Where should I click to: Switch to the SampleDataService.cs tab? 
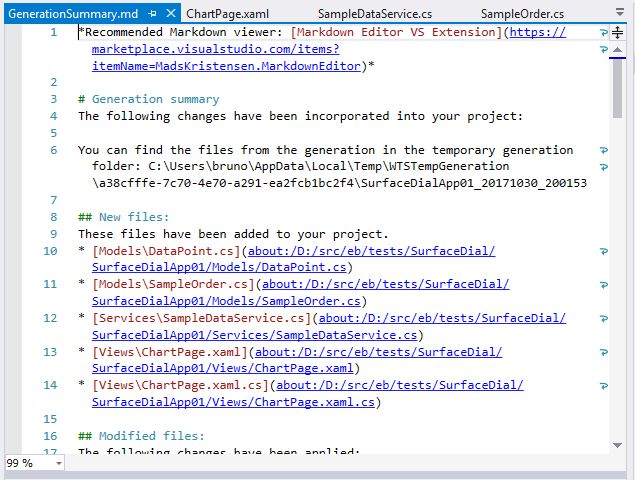click(x=374, y=14)
